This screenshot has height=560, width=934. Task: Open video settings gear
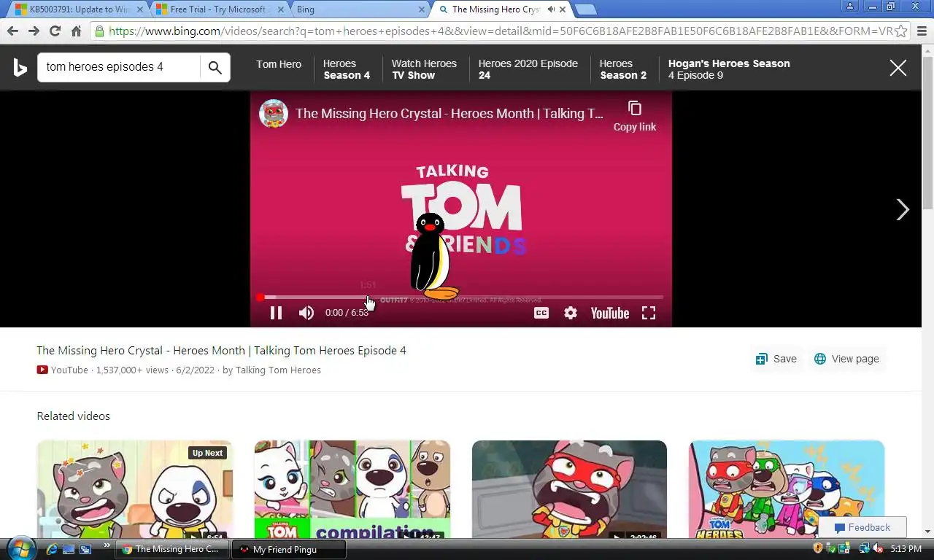[x=571, y=313]
